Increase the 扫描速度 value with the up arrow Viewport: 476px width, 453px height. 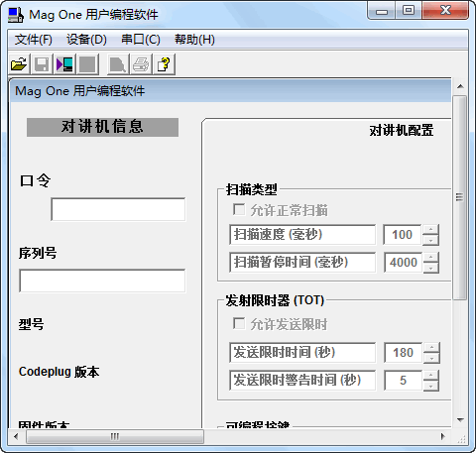pyautogui.click(x=430, y=229)
